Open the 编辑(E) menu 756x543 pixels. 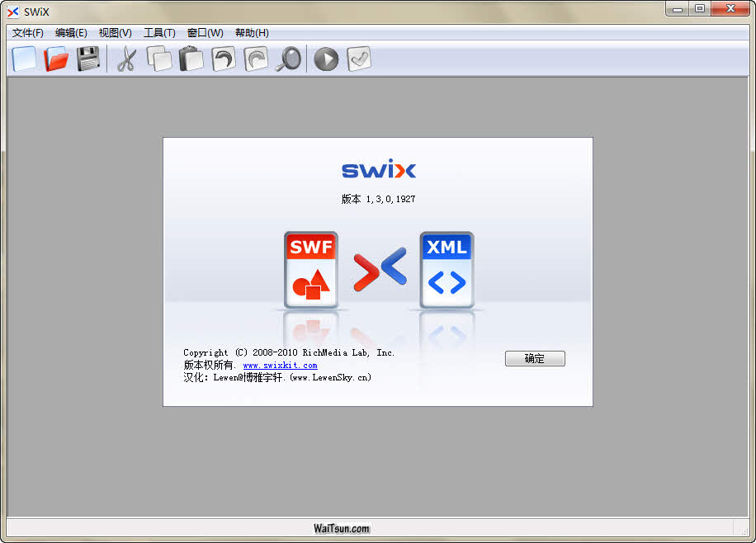(x=71, y=33)
